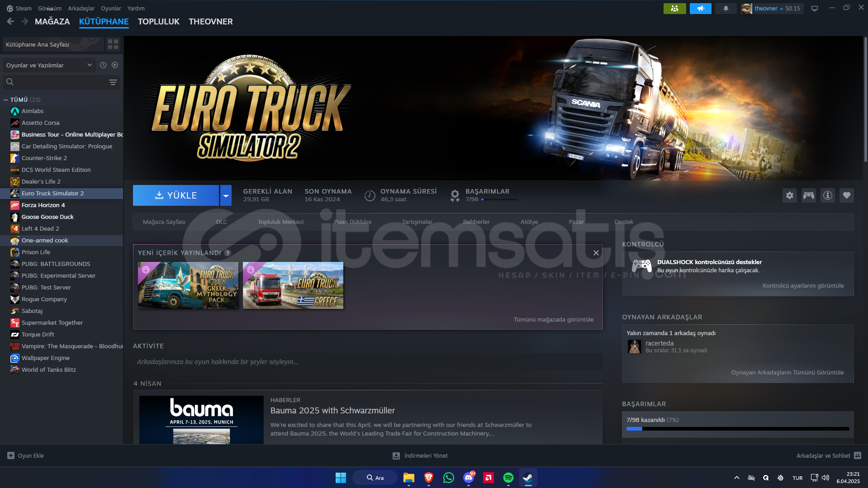Open THEOVNER profile tab

211,21
